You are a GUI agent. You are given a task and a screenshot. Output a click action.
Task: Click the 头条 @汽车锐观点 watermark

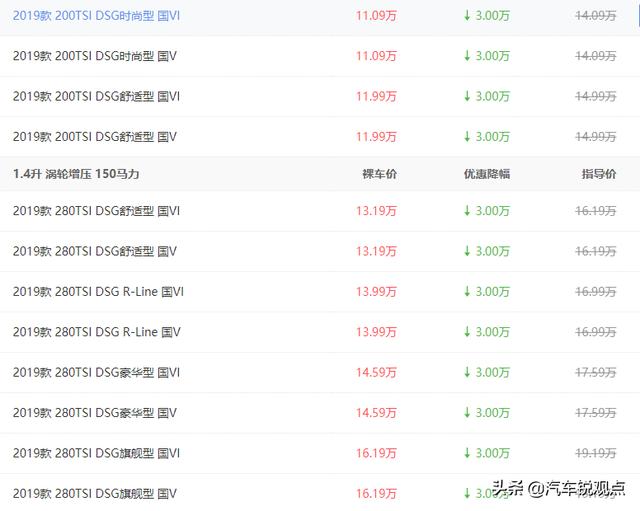[x=558, y=489]
